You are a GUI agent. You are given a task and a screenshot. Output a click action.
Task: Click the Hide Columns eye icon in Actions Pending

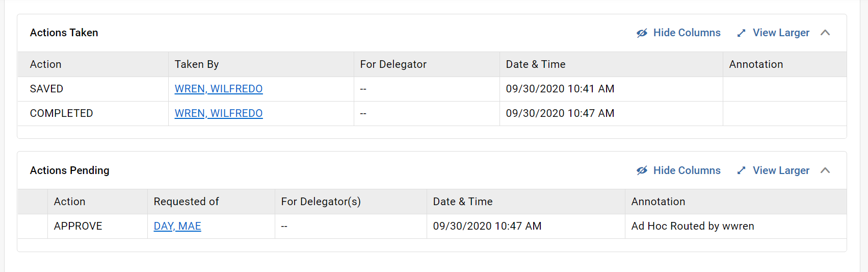pyautogui.click(x=642, y=170)
